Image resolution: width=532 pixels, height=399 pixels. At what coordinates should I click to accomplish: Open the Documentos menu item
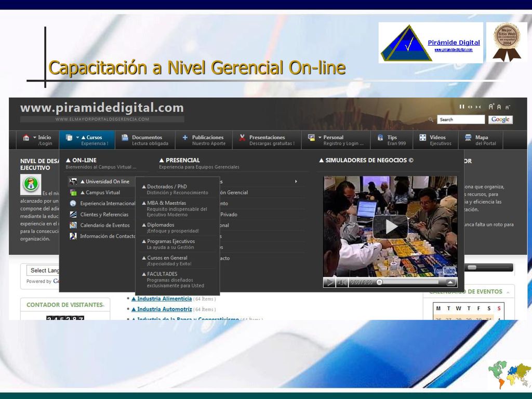coord(145,140)
